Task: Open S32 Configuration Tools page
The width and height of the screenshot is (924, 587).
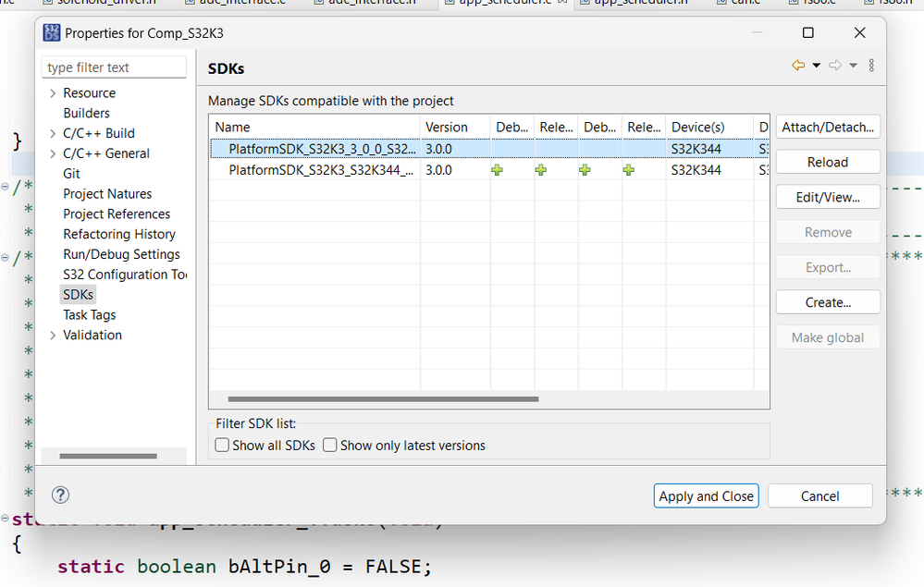Action: click(x=124, y=275)
